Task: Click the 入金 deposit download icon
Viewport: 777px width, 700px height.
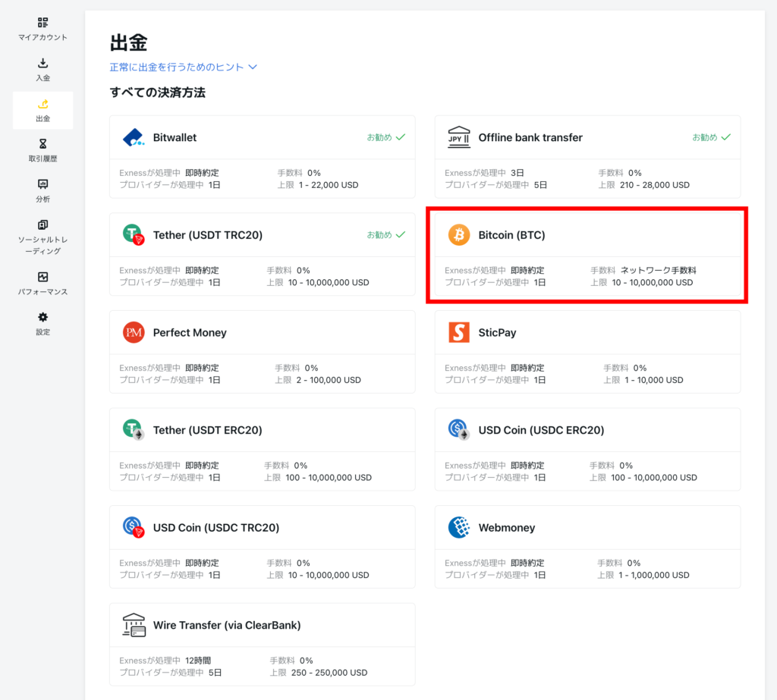Action: click(42, 63)
